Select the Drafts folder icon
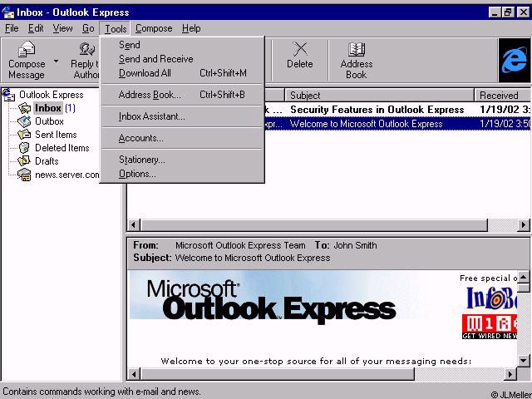 (24, 161)
